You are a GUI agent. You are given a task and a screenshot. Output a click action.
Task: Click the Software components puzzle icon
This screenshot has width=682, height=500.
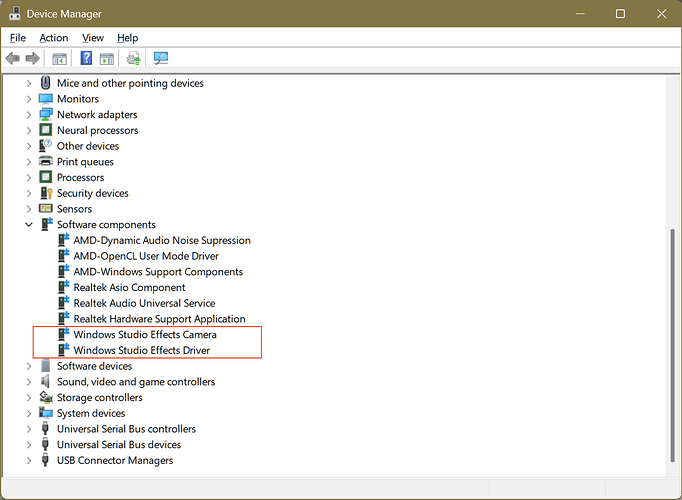pos(47,224)
